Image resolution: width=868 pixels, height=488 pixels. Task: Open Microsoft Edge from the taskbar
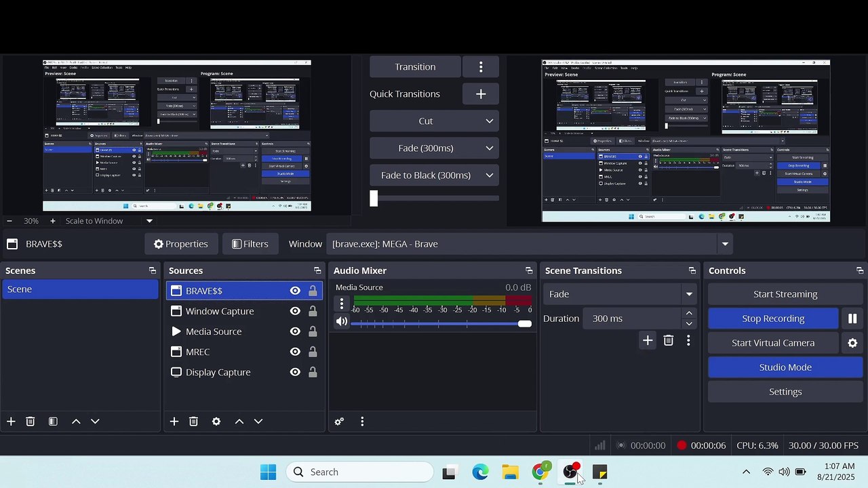tap(480, 472)
